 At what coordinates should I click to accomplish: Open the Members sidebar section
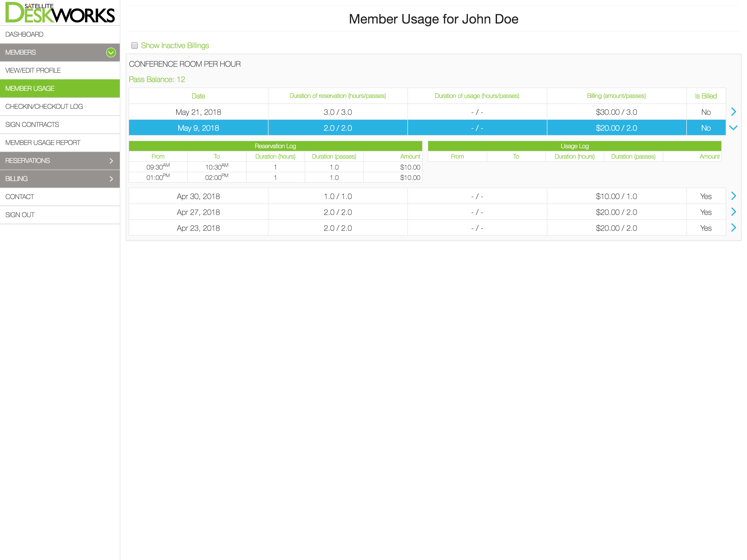[60, 52]
